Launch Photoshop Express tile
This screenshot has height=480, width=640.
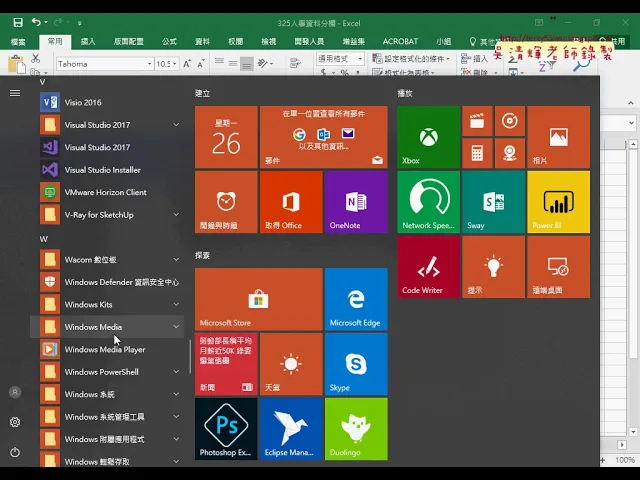coord(226,429)
